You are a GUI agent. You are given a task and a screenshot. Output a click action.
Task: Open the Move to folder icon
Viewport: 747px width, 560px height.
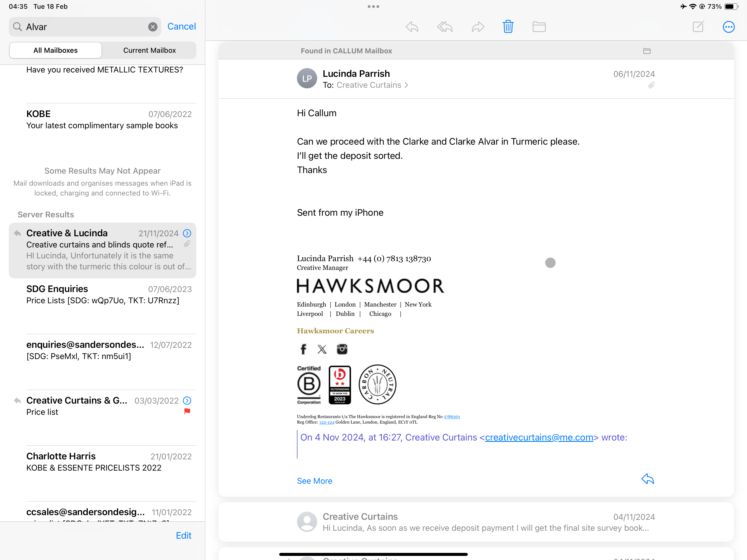coord(539,27)
